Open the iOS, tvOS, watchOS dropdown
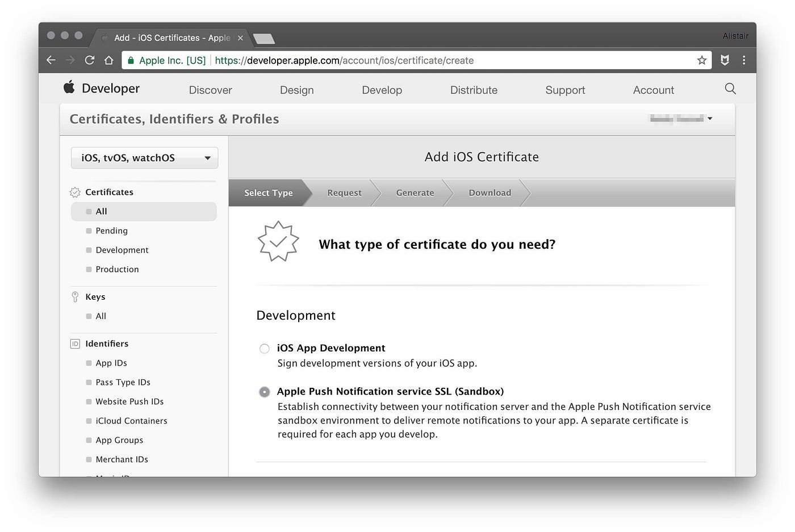Viewport: 795px width, 532px height. point(144,158)
